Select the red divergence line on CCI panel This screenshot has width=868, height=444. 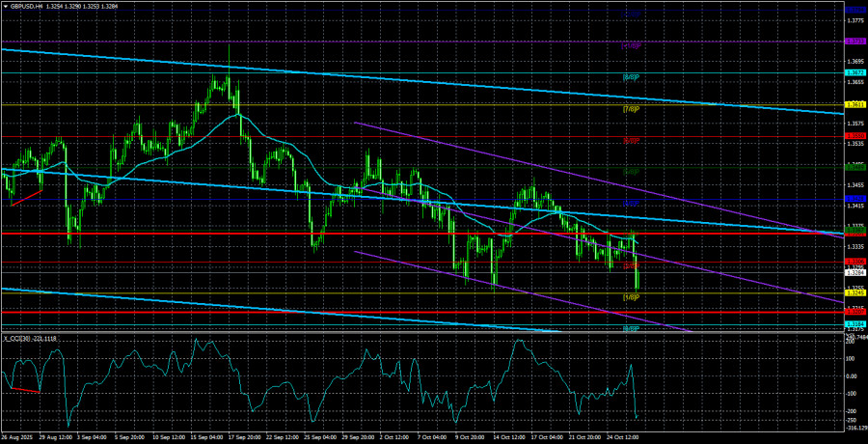(22, 390)
